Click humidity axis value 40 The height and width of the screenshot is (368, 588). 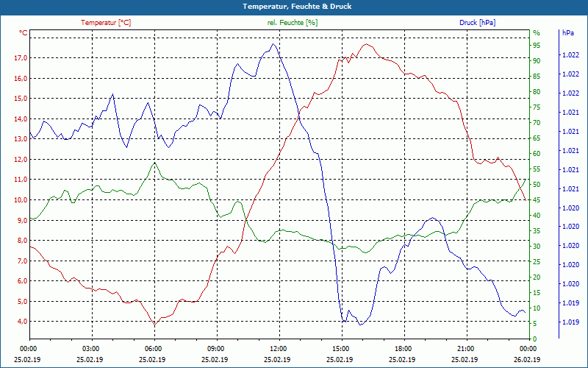pyautogui.click(x=537, y=216)
